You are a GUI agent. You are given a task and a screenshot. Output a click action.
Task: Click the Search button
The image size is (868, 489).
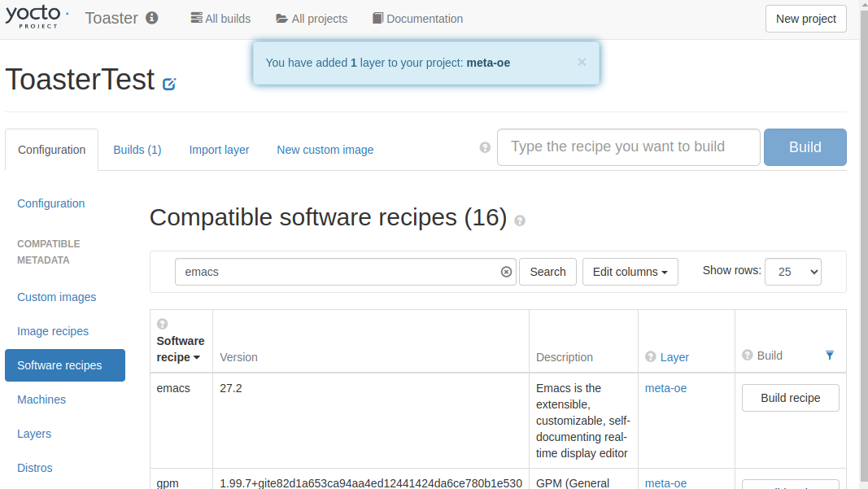coord(547,272)
